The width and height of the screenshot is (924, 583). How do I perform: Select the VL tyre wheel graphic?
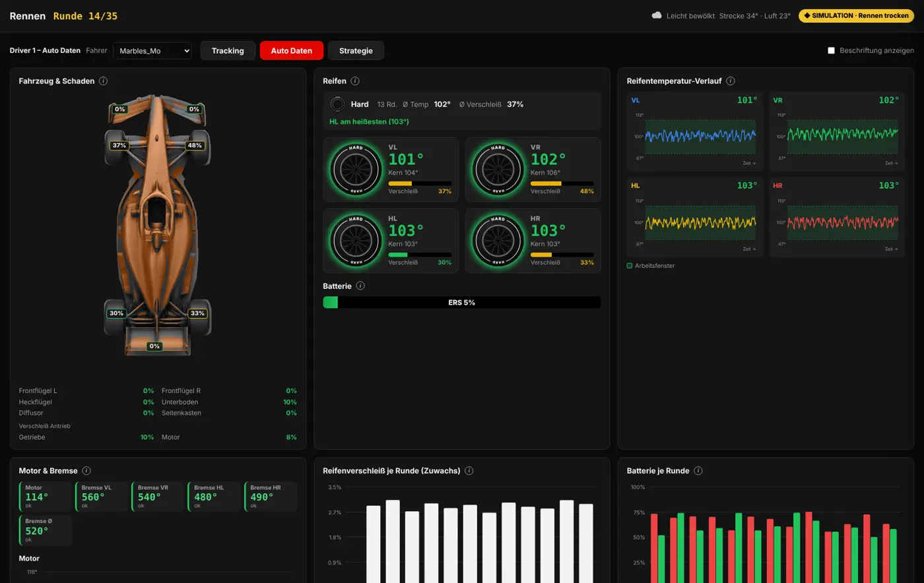click(356, 169)
